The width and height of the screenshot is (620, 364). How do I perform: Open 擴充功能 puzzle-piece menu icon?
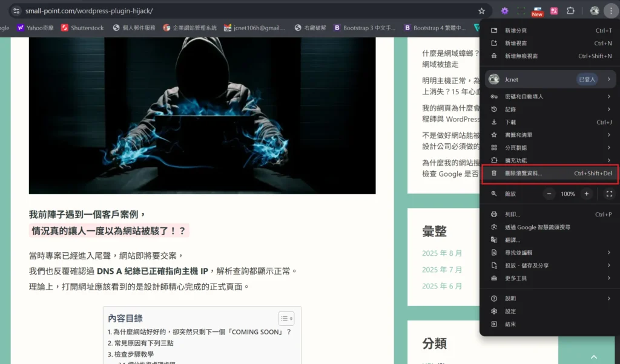pyautogui.click(x=495, y=160)
